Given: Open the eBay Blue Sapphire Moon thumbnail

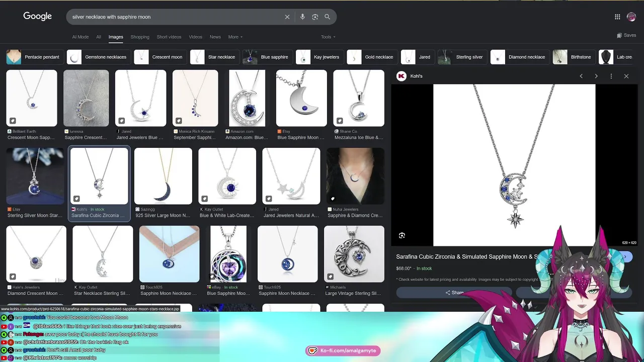Looking at the screenshot, I should pyautogui.click(x=228, y=254).
